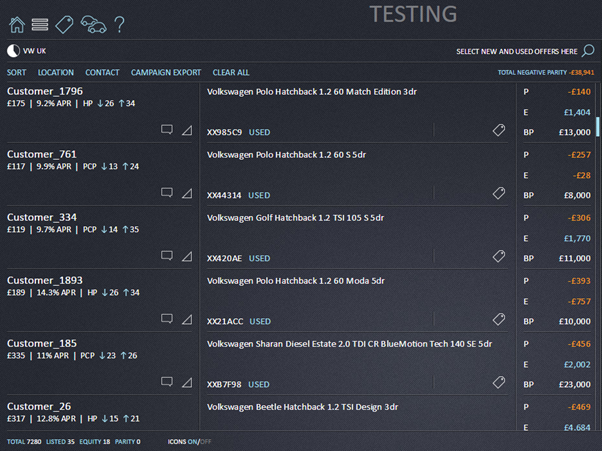Click registration XX44314
Image resolution: width=602 pixels, height=451 pixels.
point(224,195)
